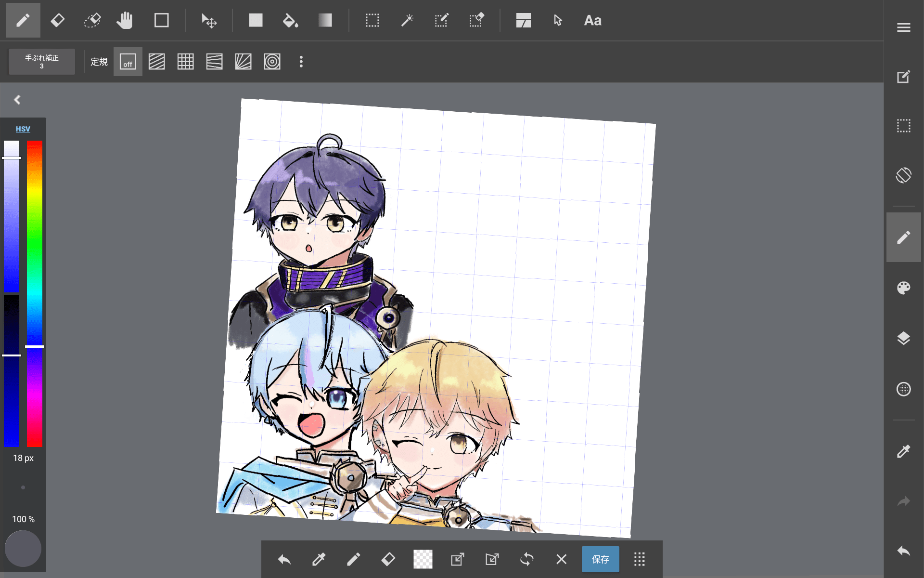Tap the X deselect icon in bottom bar
The image size is (924, 578).
click(x=561, y=559)
